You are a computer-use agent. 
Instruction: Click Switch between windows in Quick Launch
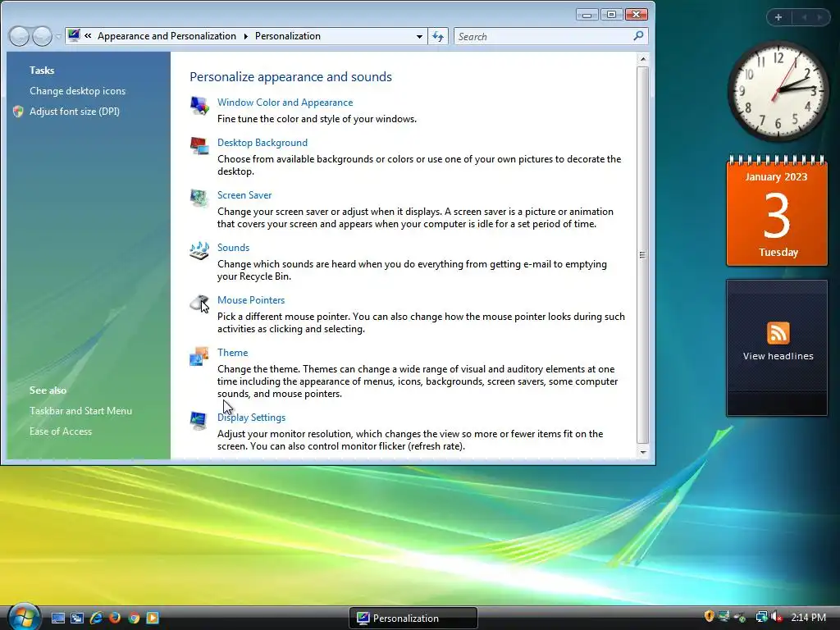pos(77,618)
